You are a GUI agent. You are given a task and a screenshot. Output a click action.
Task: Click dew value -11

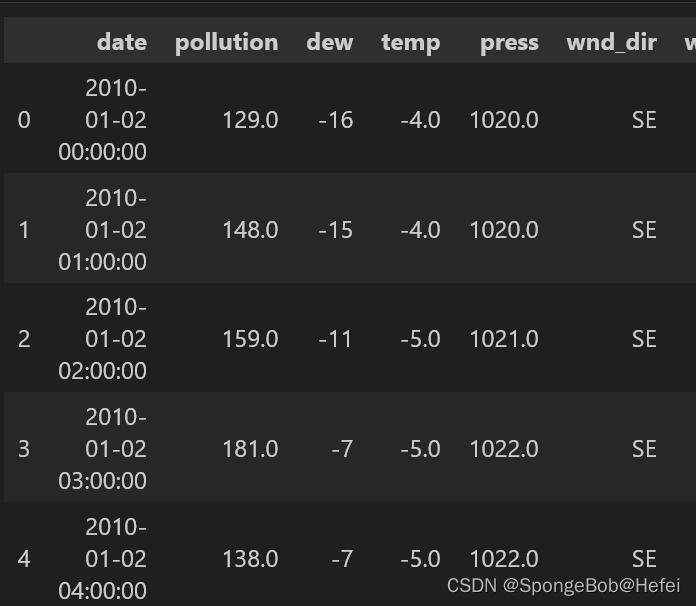[x=335, y=339]
